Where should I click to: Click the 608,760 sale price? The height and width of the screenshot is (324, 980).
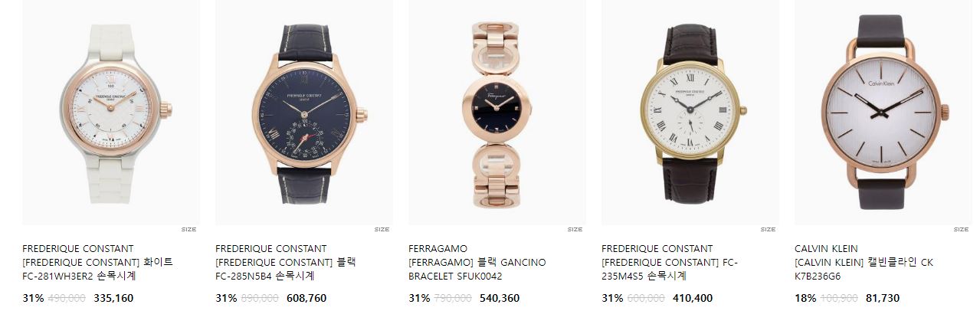[x=306, y=298]
